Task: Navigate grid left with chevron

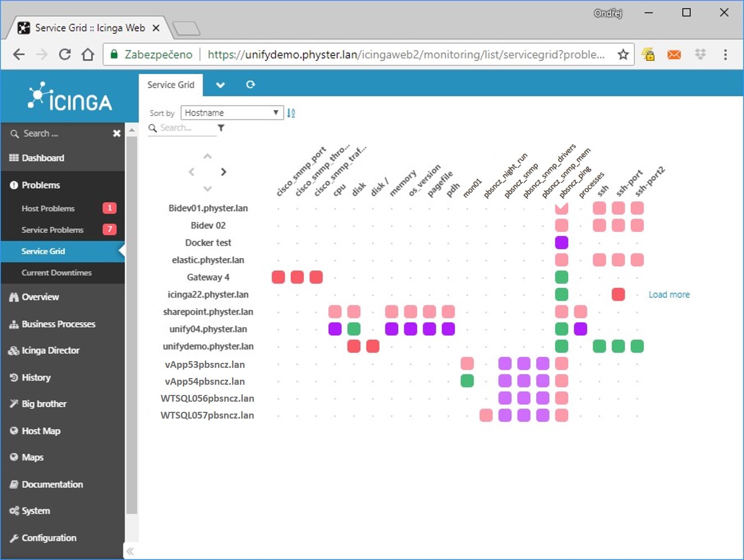Action: 191,172
